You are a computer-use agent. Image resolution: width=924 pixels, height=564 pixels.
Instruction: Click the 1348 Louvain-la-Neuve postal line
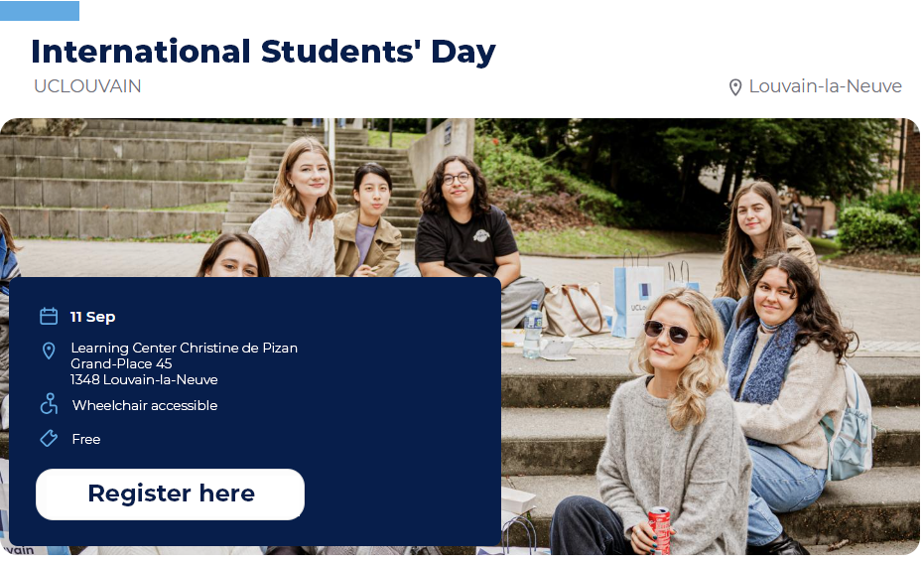pyautogui.click(x=144, y=379)
